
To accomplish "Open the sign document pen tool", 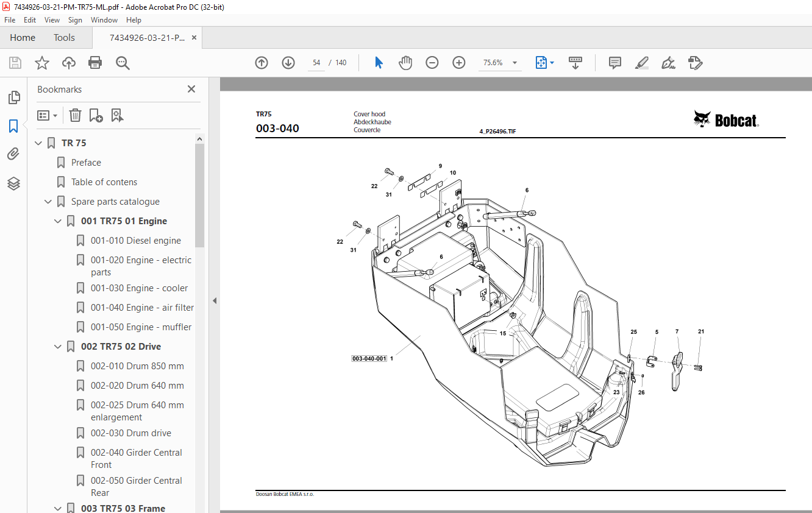I will pyautogui.click(x=669, y=63).
